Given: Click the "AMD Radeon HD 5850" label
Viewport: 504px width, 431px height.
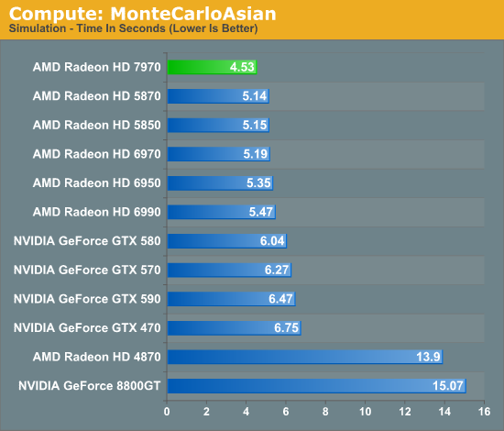Looking at the screenshot, I should tap(97, 125).
